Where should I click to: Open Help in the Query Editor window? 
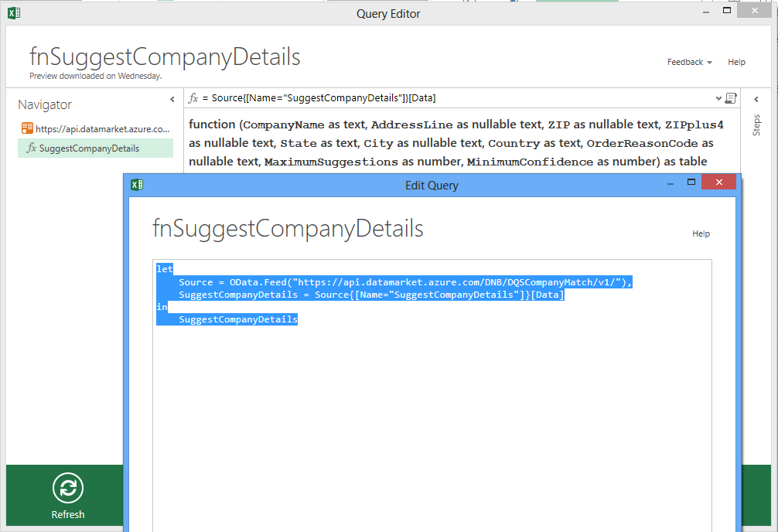(x=736, y=62)
